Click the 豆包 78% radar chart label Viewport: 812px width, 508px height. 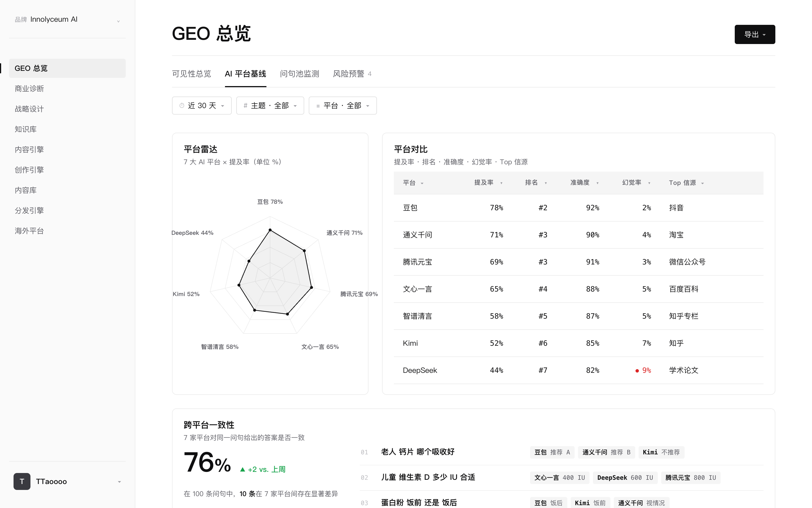[x=270, y=202]
